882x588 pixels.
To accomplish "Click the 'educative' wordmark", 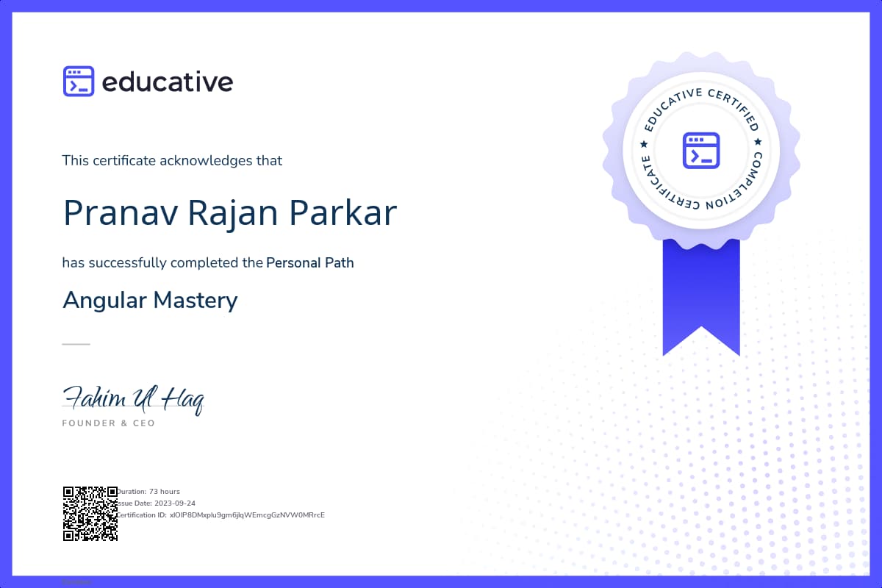I will point(168,82).
